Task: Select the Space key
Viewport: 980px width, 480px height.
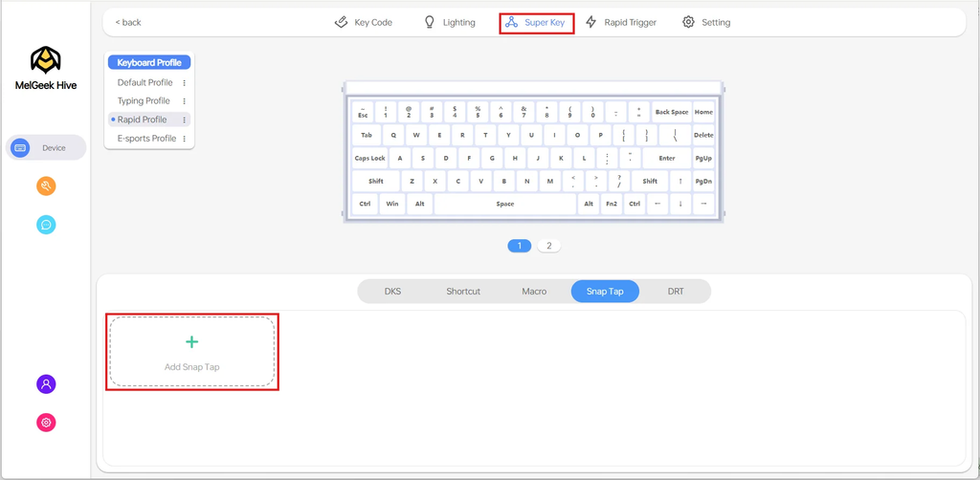Action: [505, 204]
